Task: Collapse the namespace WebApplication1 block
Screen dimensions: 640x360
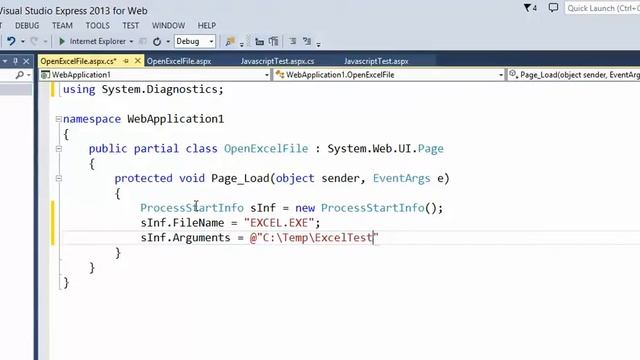Action: (x=58, y=119)
